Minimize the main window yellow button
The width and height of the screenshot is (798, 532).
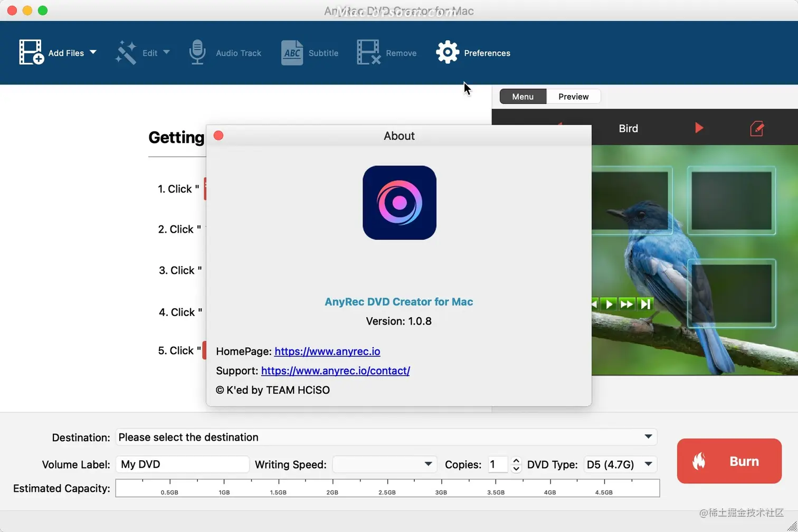(x=27, y=11)
